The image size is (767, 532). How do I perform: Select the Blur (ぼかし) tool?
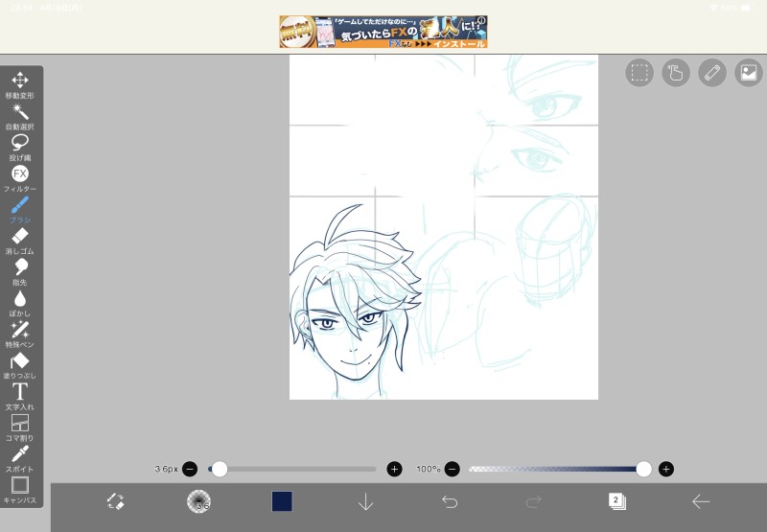[x=20, y=303]
